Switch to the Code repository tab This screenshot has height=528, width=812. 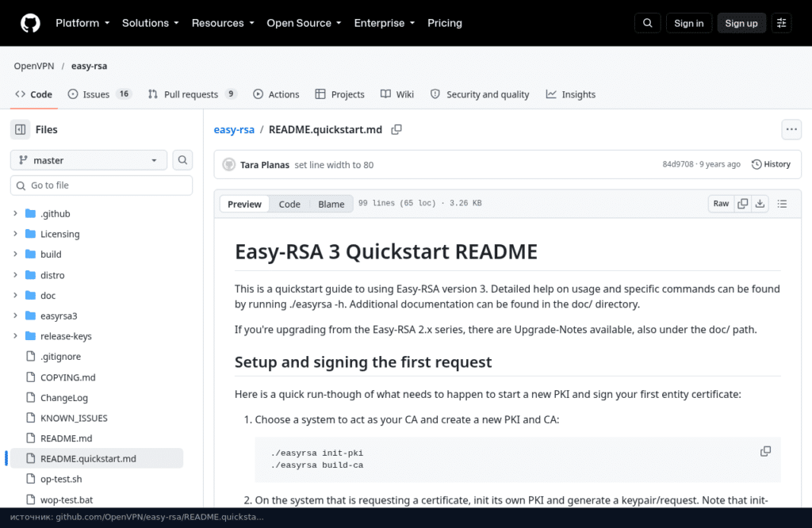[x=33, y=94]
